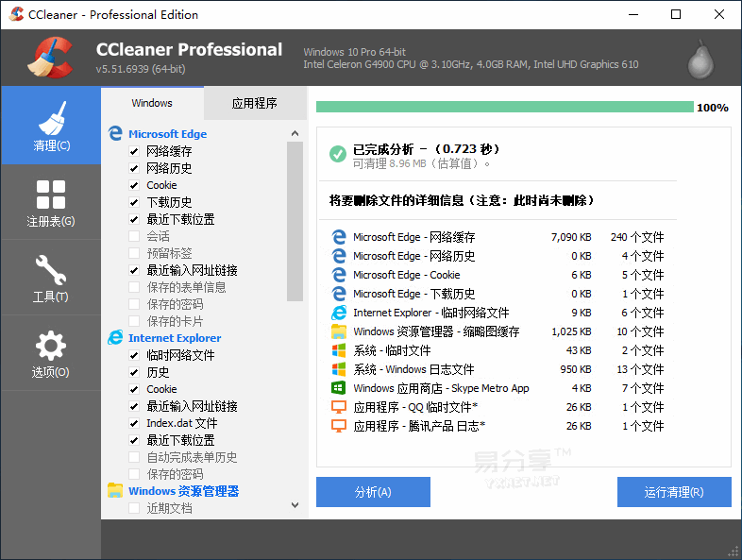The image size is (742, 560).
Task: Click the pear icon in the header
Action: 700,59
